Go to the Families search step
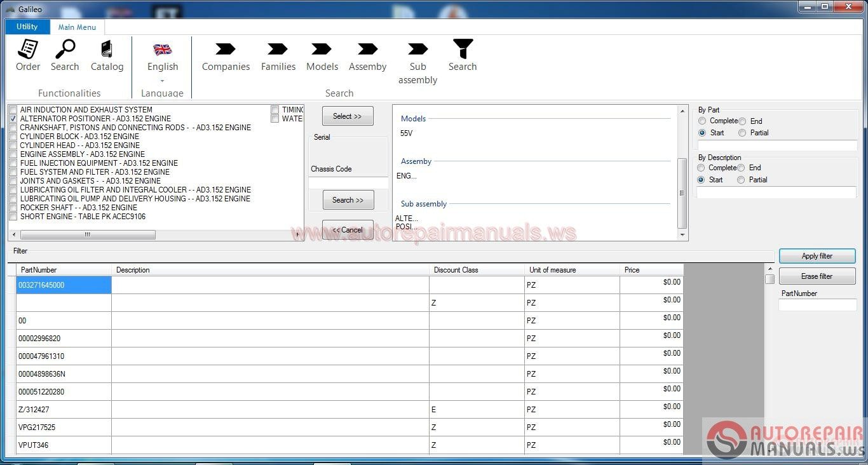Screen dimensions: 868x465 click(x=278, y=56)
